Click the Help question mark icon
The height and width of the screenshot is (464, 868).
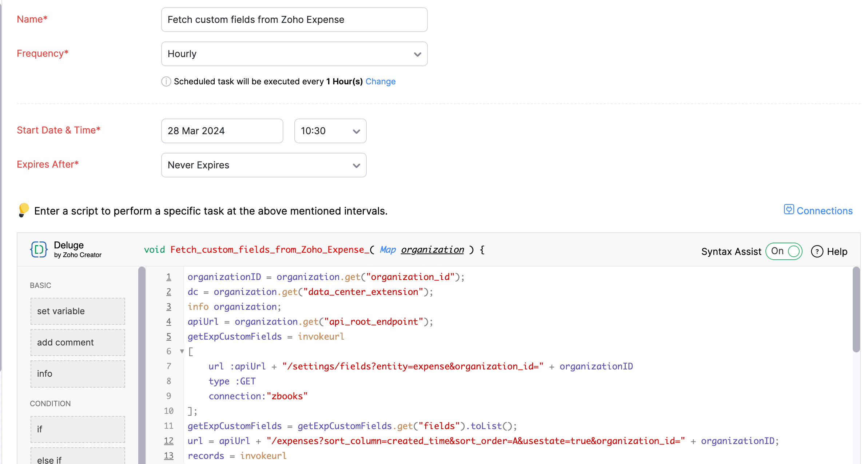[817, 251]
